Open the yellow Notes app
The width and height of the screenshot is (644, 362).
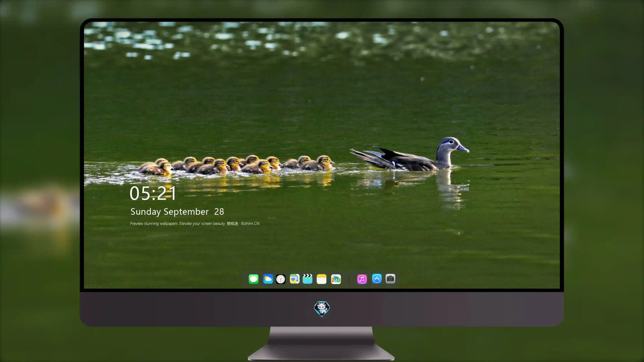pos(321,279)
